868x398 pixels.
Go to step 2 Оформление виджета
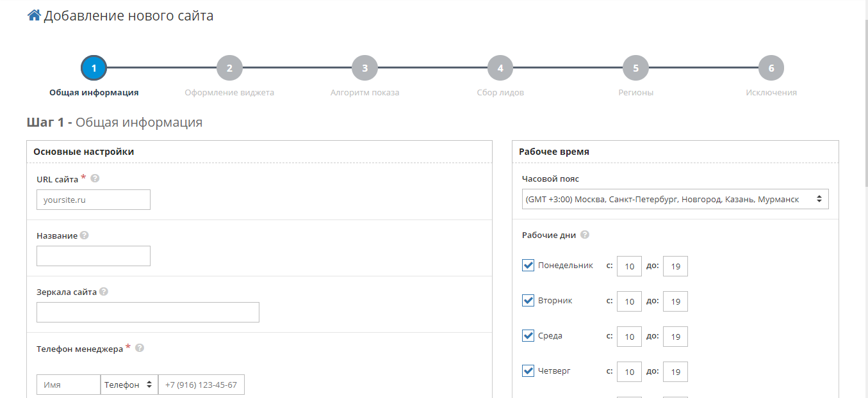(229, 68)
